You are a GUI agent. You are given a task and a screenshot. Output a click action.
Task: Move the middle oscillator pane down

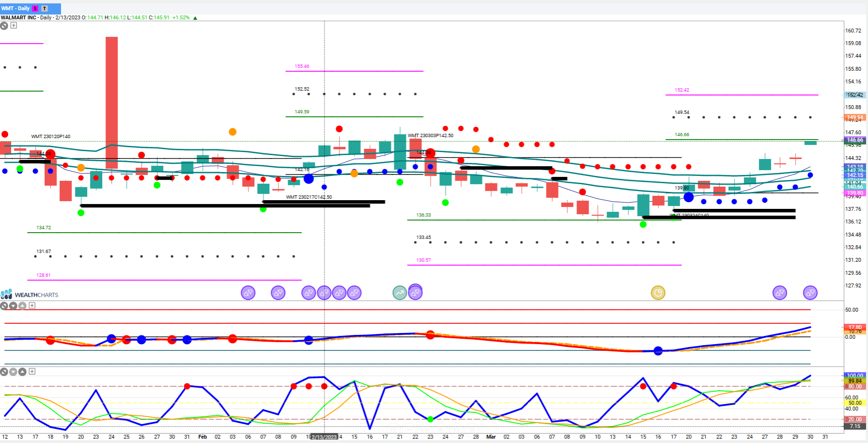(13, 305)
